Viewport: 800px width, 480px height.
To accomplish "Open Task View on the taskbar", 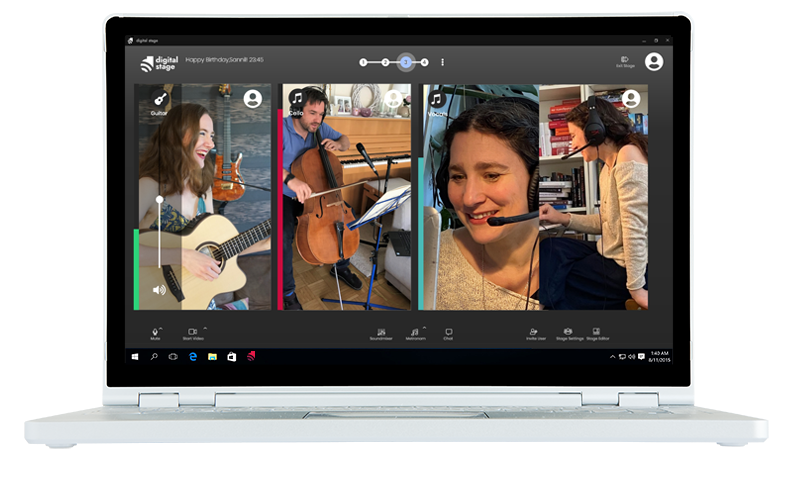I will pos(173,357).
